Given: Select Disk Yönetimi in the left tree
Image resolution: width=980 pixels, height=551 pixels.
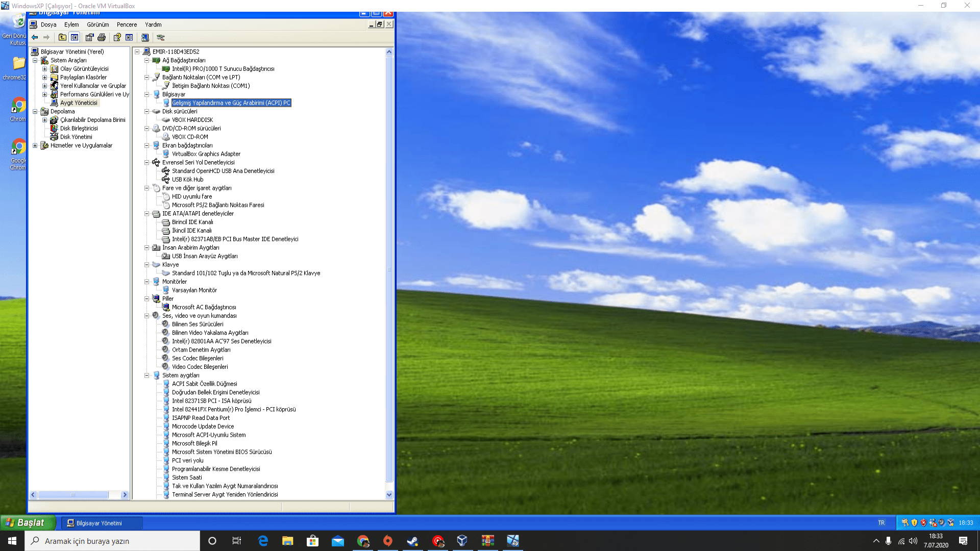Looking at the screenshot, I should click(x=76, y=137).
